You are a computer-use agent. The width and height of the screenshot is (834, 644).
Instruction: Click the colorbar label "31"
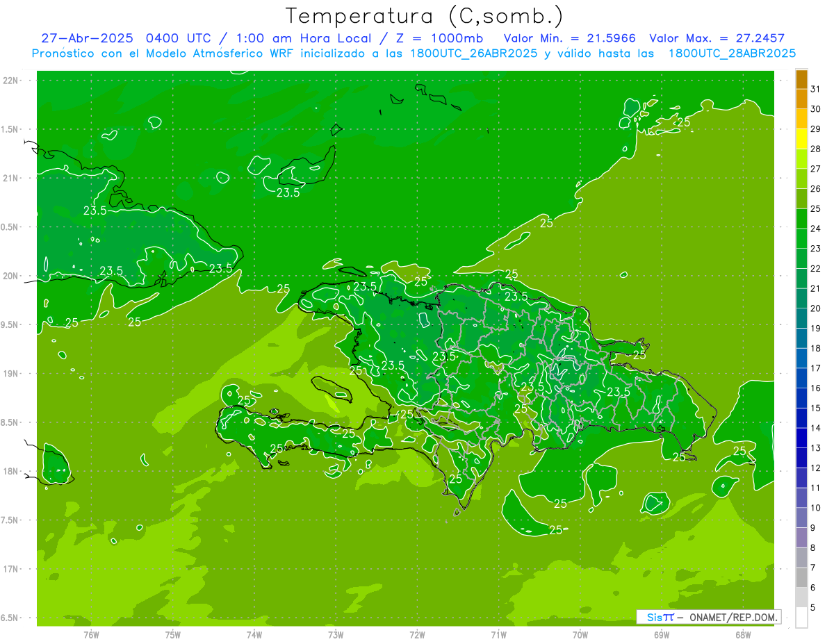coord(816,89)
